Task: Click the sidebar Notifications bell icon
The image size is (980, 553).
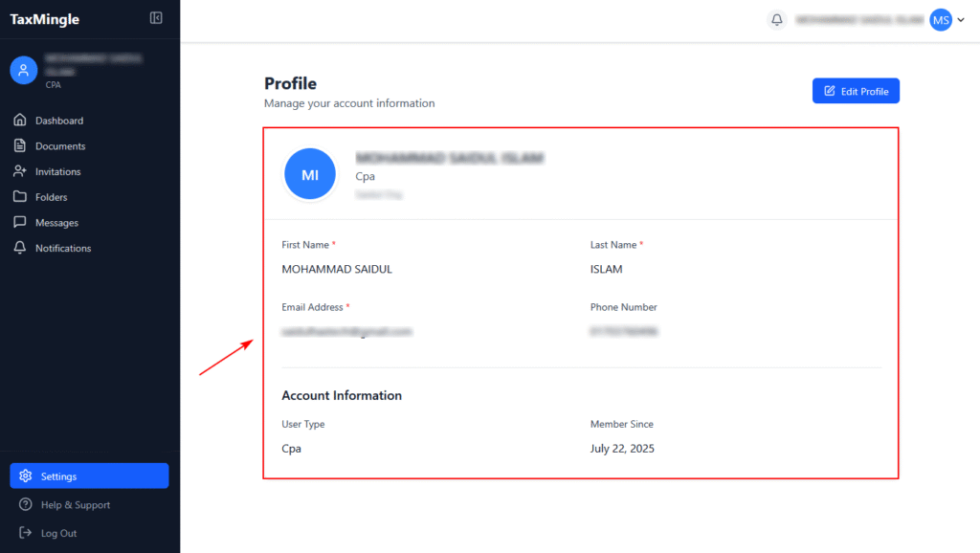Action: pos(19,248)
